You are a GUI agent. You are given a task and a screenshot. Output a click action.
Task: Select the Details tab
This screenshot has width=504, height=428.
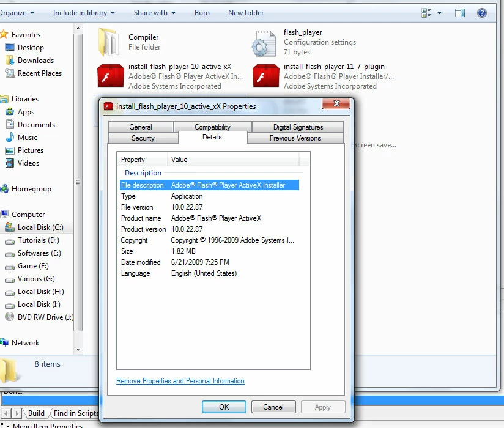point(212,137)
